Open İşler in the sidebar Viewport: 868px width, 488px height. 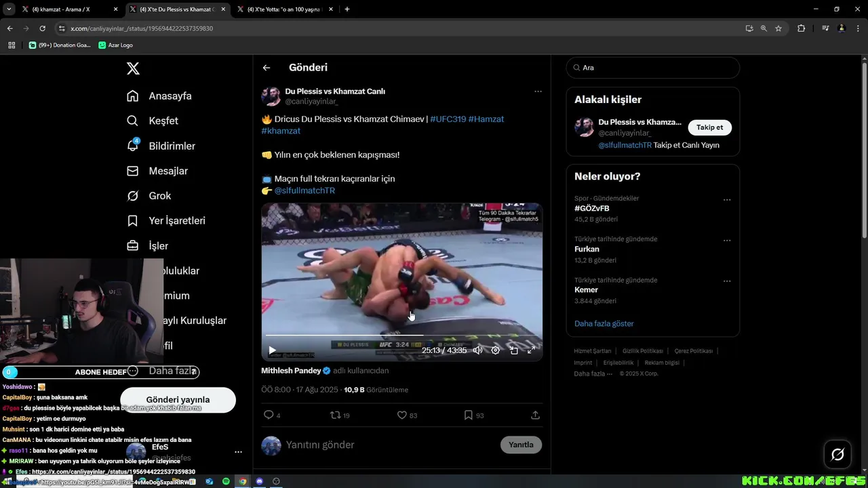coord(147,246)
